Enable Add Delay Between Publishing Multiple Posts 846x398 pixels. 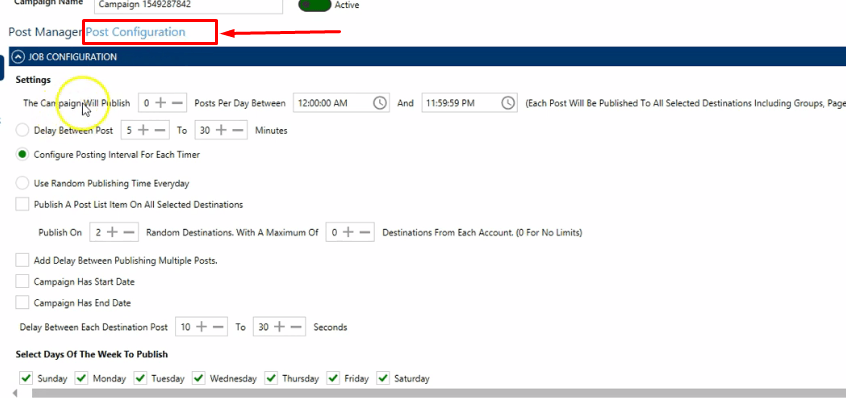tap(22, 260)
